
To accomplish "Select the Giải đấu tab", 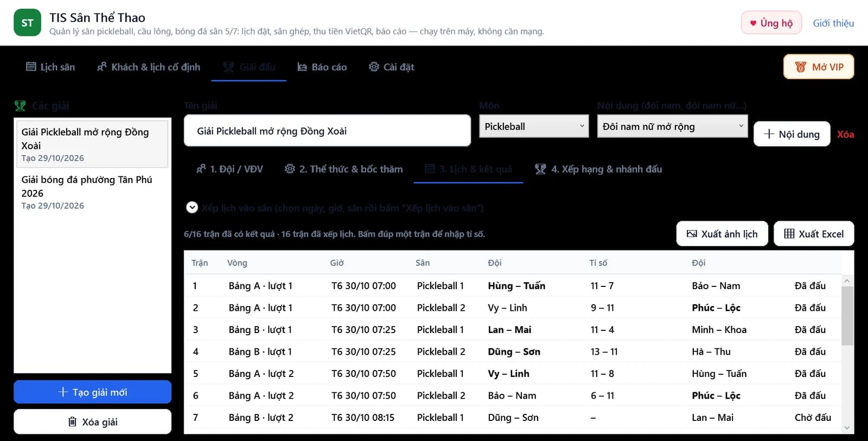I will [249, 67].
